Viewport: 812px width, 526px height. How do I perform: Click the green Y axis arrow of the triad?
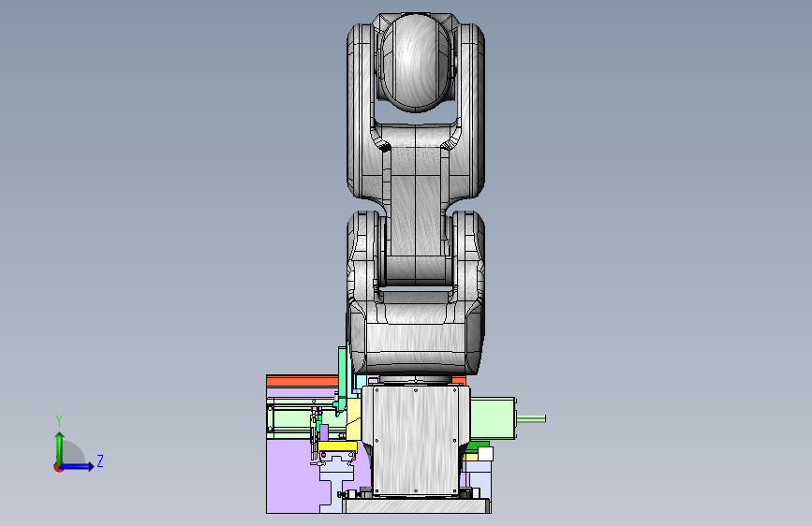pos(60,448)
